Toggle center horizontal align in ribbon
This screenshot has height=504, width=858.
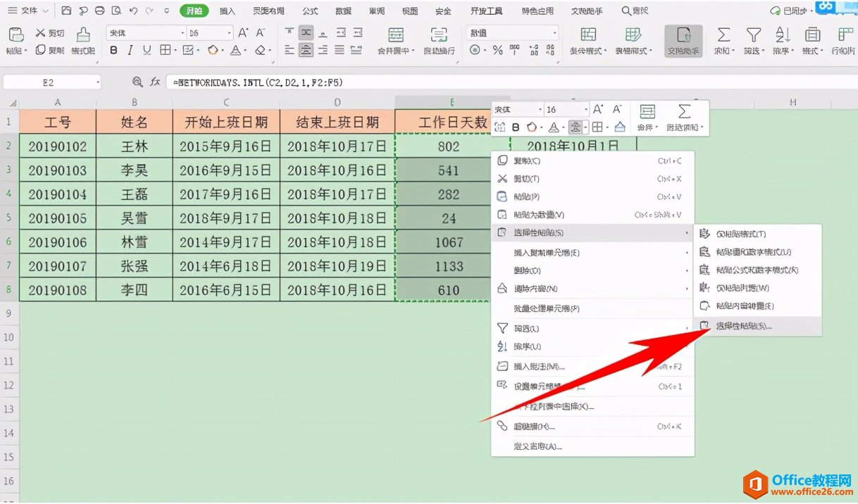306,50
